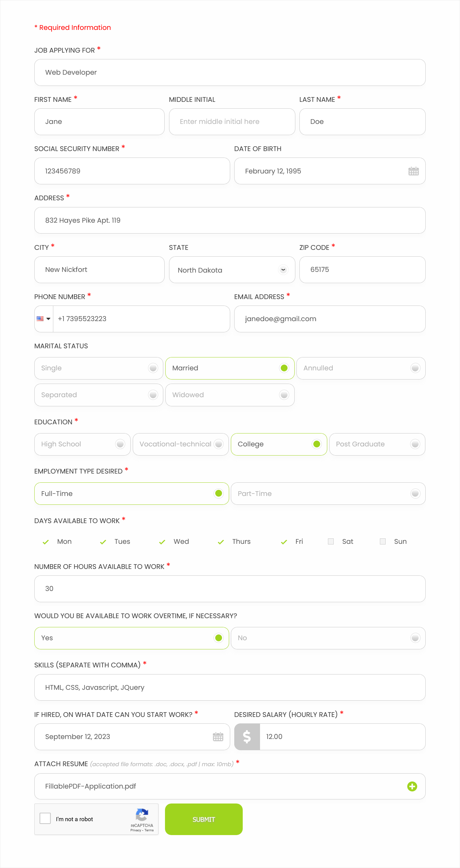
Task: Uncheck the Mon availability checkbox
Action: coord(46,542)
